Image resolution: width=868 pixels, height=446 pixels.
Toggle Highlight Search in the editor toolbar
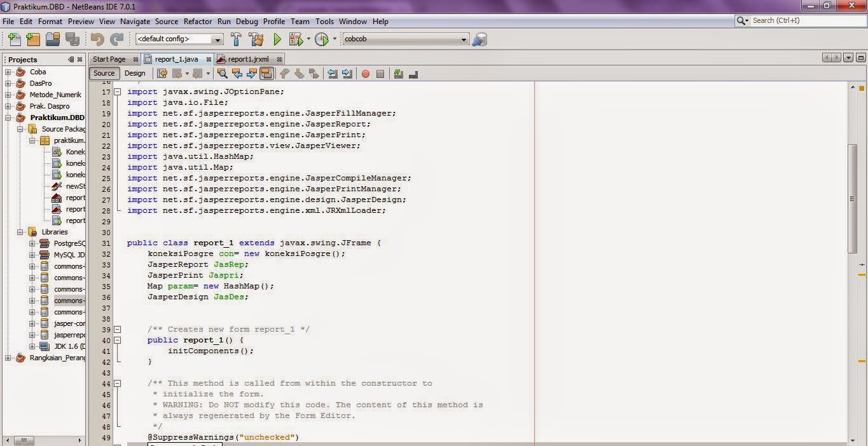point(266,74)
